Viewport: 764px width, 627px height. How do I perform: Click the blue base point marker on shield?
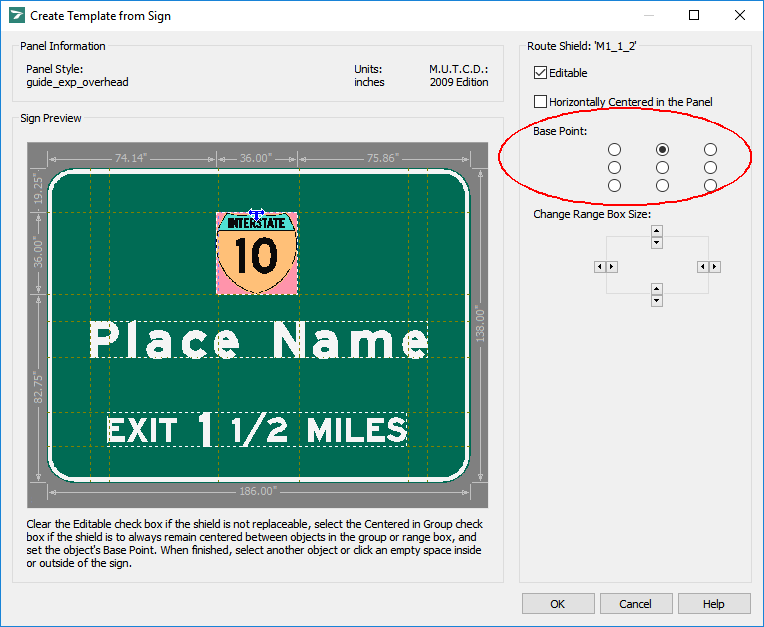pyautogui.click(x=257, y=214)
